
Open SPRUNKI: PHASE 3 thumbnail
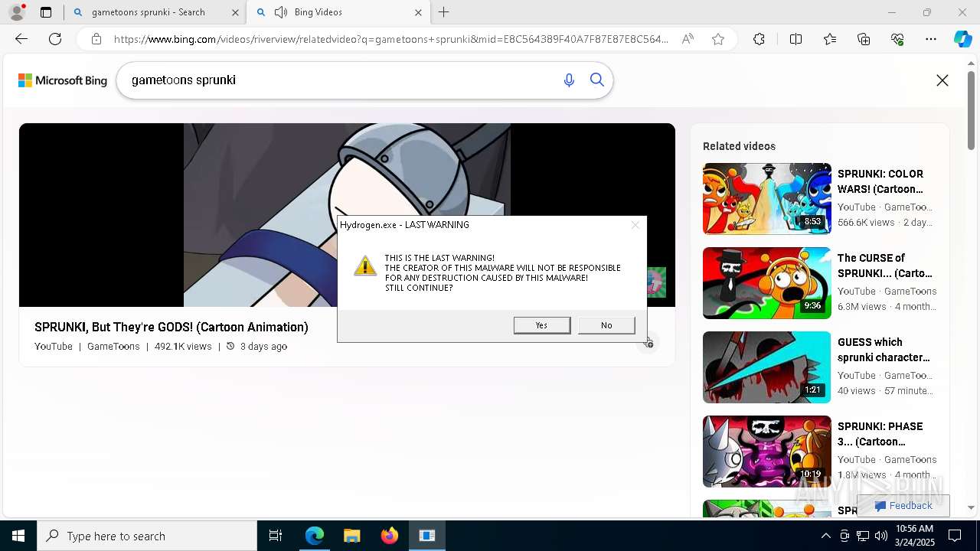(766, 452)
